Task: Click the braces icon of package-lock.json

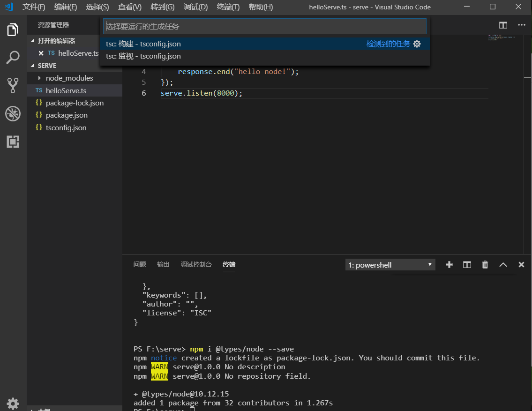Action: click(x=39, y=103)
